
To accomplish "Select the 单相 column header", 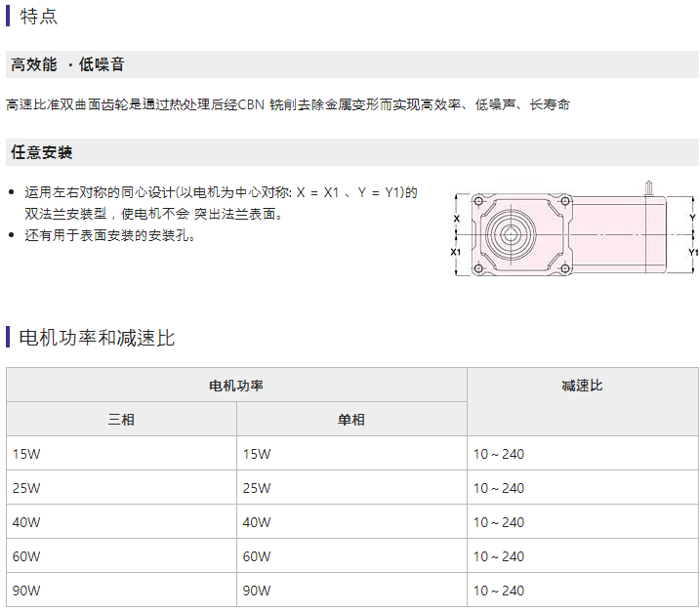I will 351,420.
